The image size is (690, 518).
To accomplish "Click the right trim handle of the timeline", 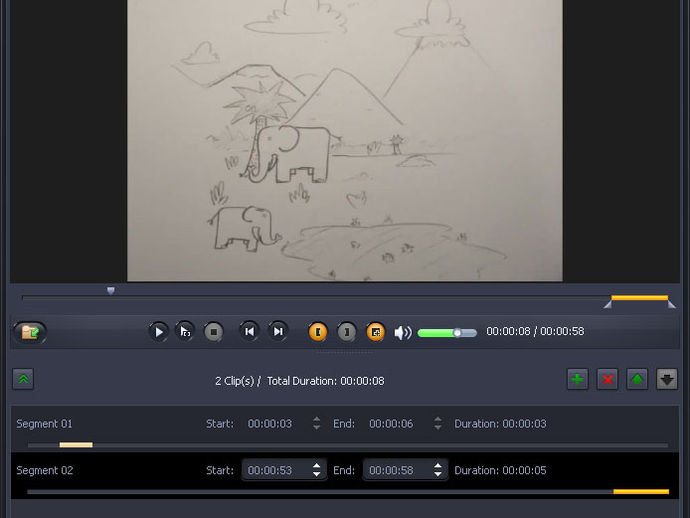I will pos(672,304).
